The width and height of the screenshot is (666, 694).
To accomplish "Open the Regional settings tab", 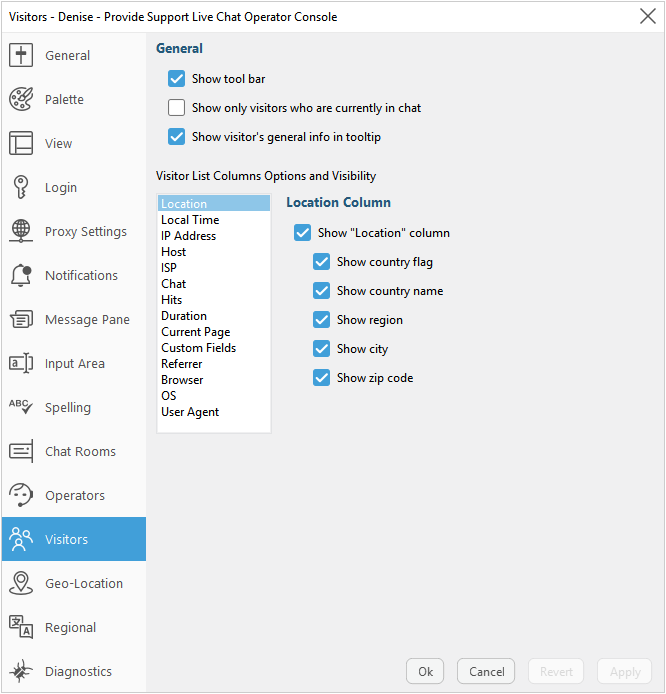I will [x=70, y=627].
